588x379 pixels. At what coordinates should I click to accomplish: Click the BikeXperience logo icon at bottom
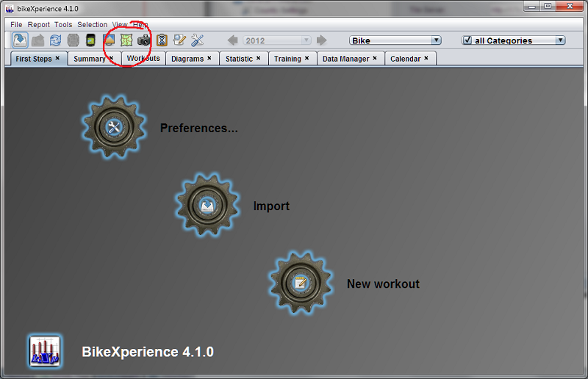coord(45,351)
